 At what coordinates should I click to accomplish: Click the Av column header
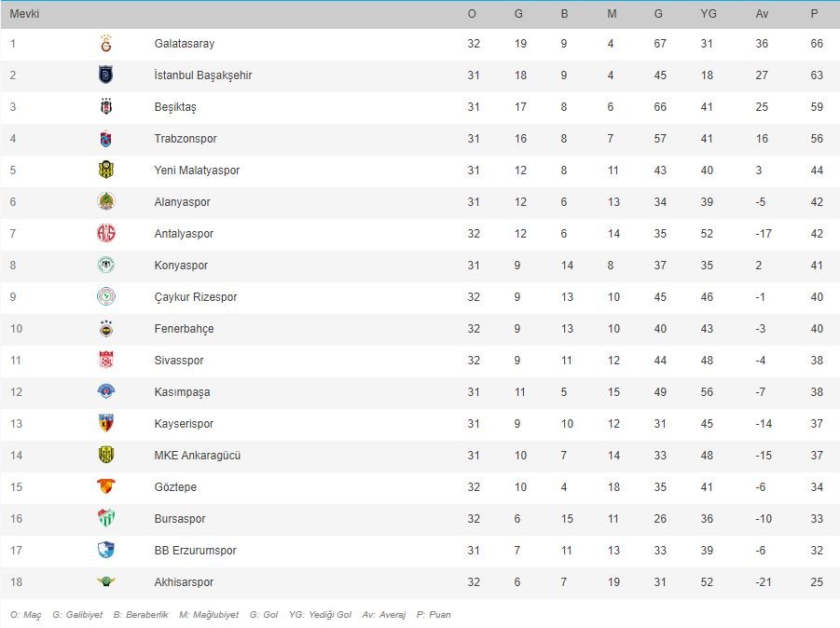point(763,14)
